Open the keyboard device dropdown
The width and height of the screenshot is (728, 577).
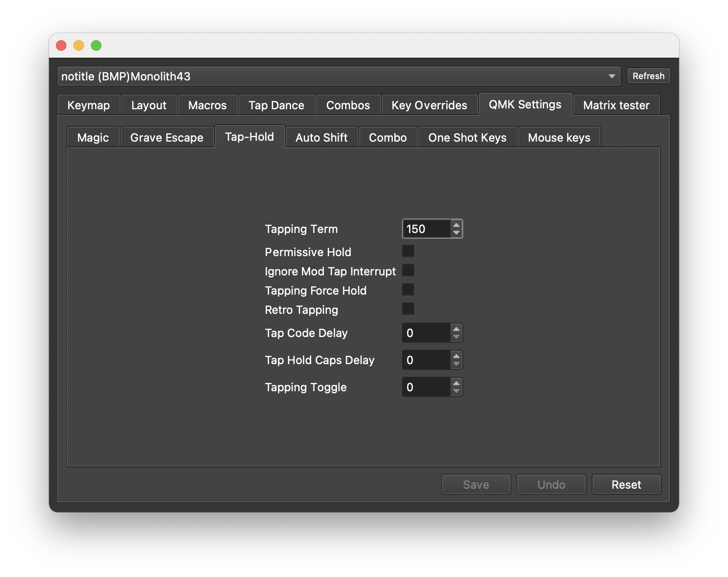(x=339, y=76)
